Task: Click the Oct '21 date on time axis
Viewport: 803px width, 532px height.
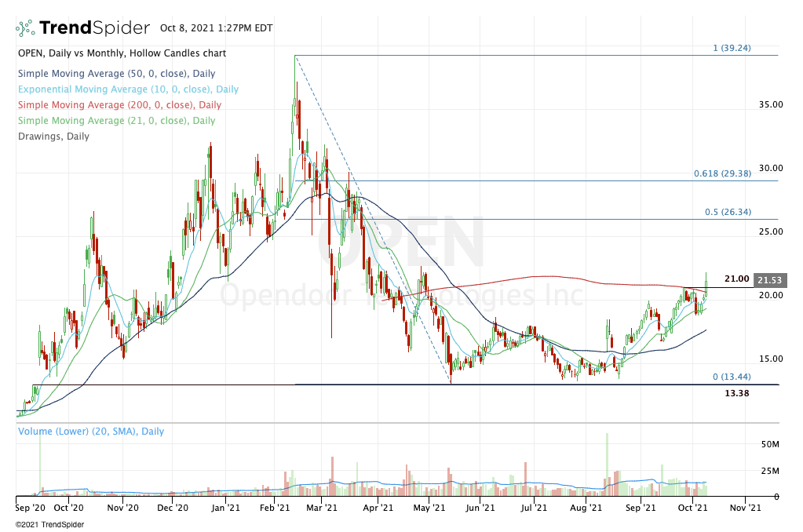Action: (692, 508)
